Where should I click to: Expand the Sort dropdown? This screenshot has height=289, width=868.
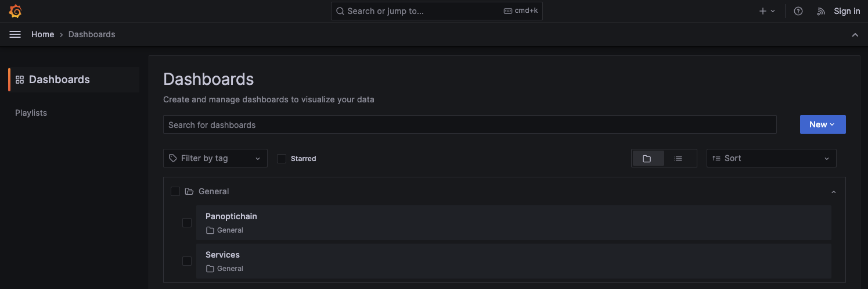pos(771,158)
